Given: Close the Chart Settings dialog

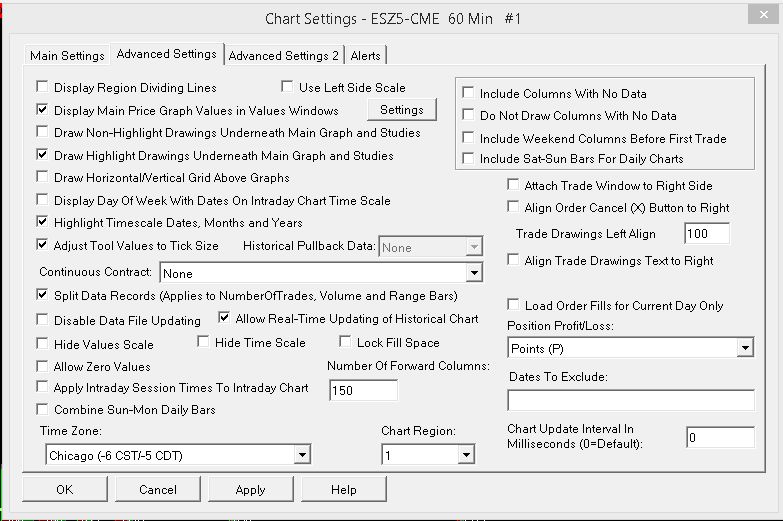Looking at the screenshot, I should pos(763,15).
